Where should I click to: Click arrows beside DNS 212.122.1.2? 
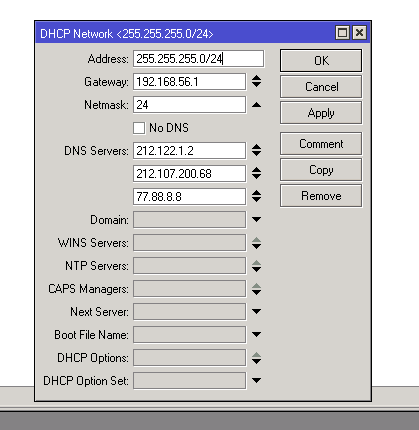[256, 150]
